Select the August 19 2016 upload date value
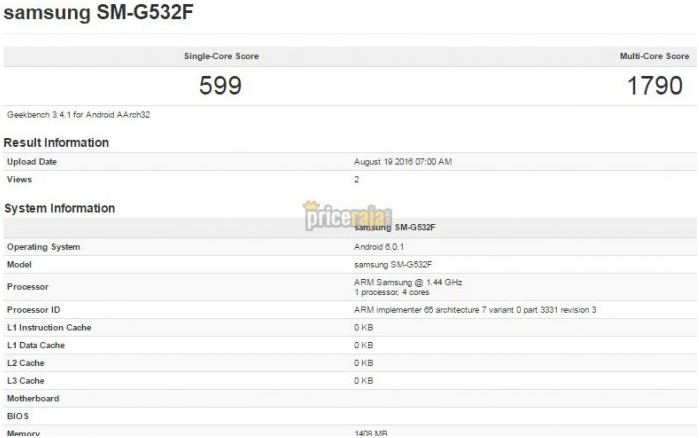 pos(403,162)
